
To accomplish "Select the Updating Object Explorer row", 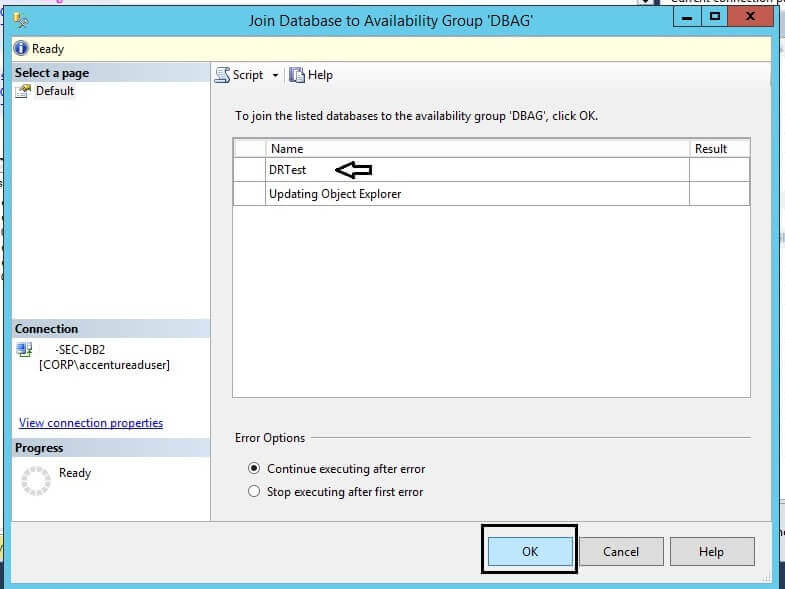I will tap(334, 194).
